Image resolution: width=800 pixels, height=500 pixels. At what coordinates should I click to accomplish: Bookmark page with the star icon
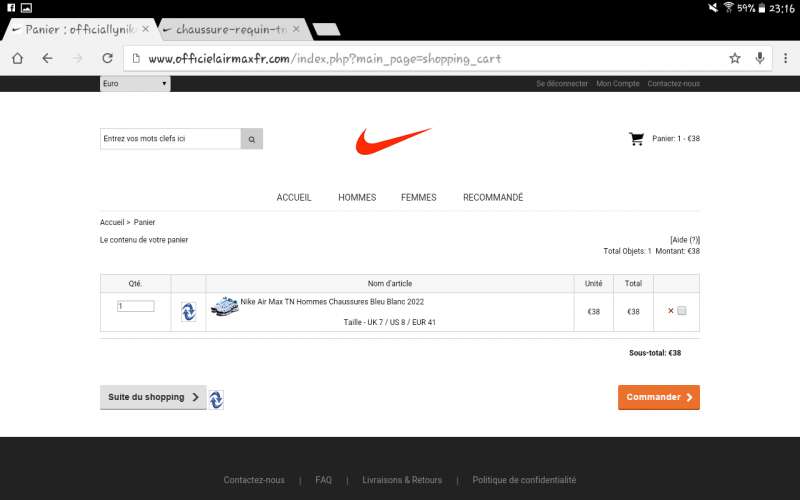pyautogui.click(x=734, y=58)
